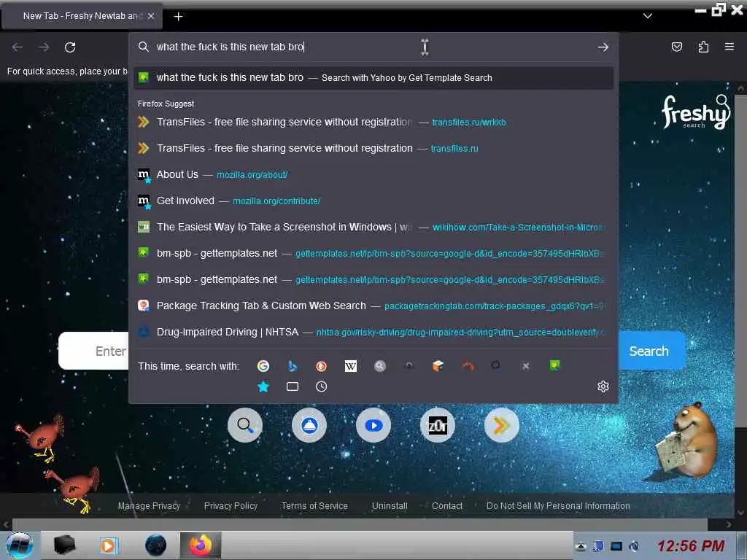Open Do Not Sell My Personal Information
This screenshot has width=747, height=560.
(558, 506)
